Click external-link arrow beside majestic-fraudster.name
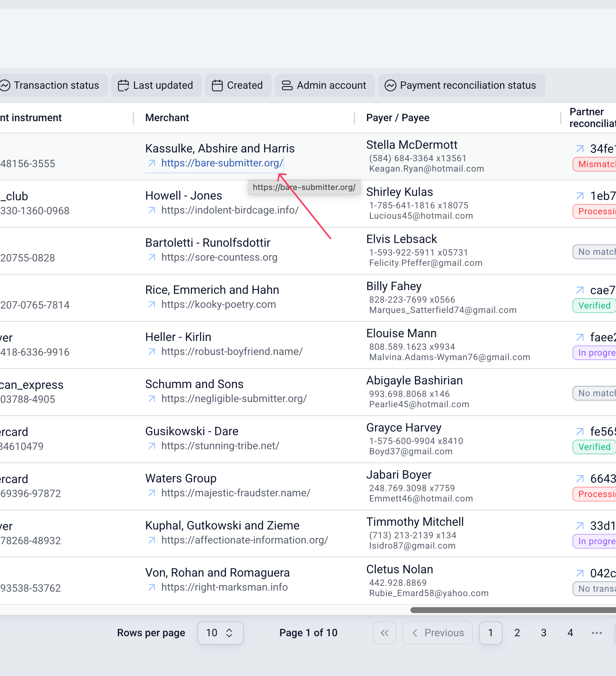616x676 pixels. 152,493
